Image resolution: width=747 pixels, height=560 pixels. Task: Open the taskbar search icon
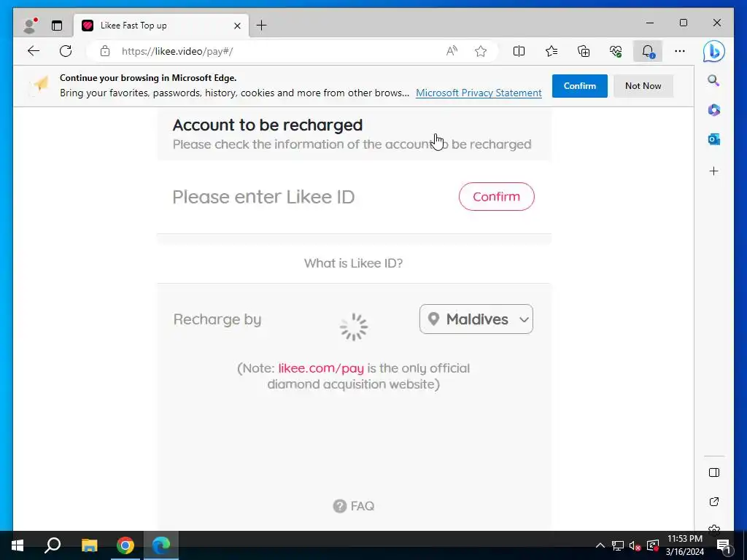53,545
